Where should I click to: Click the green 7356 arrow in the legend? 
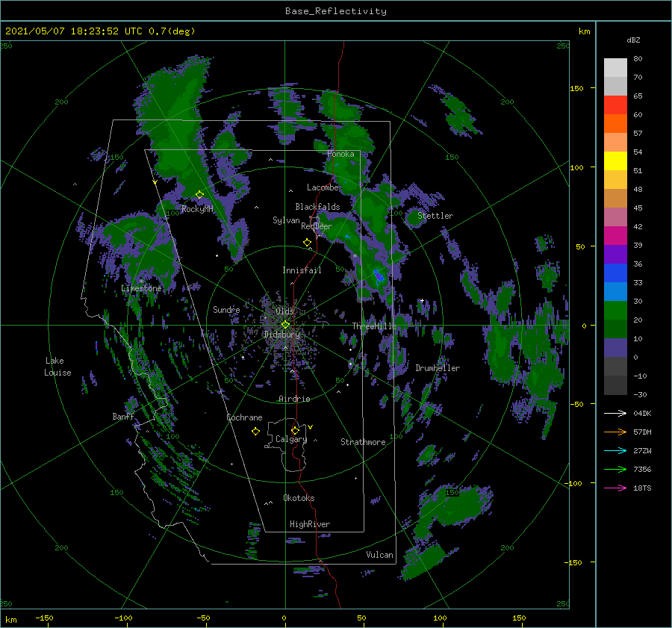tap(615, 470)
